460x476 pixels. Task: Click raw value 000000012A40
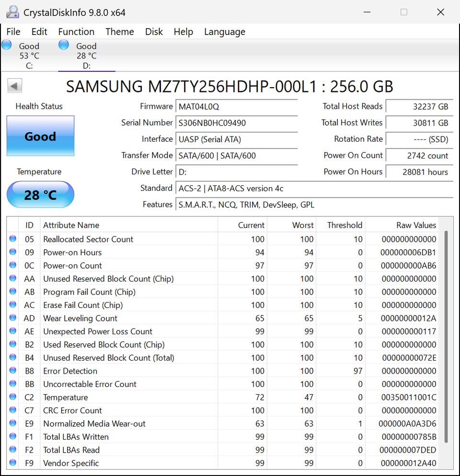point(408,463)
